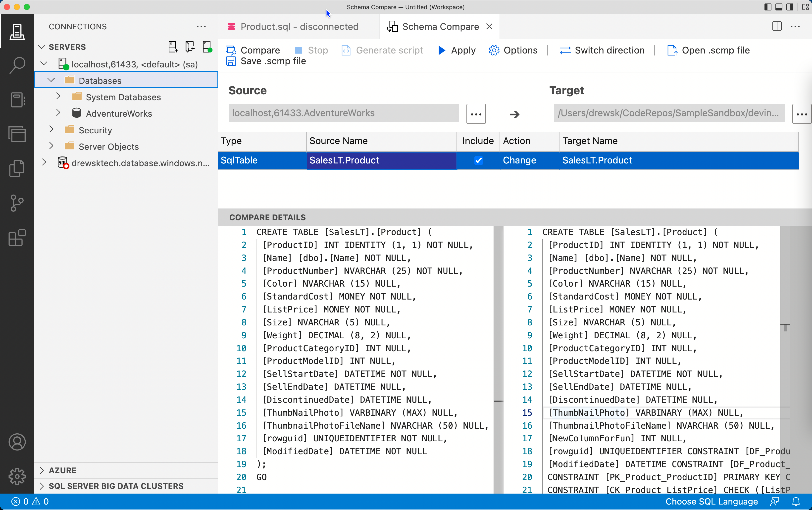This screenshot has height=510, width=812.
Task: Collapse the localhost,61433 server node
Action: [44, 63]
